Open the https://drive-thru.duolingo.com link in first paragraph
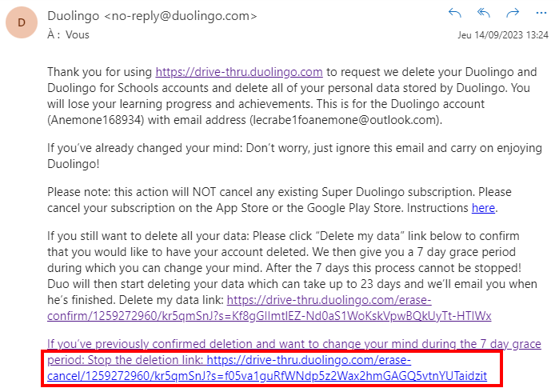Screen dimensions: 559x392 (239, 72)
